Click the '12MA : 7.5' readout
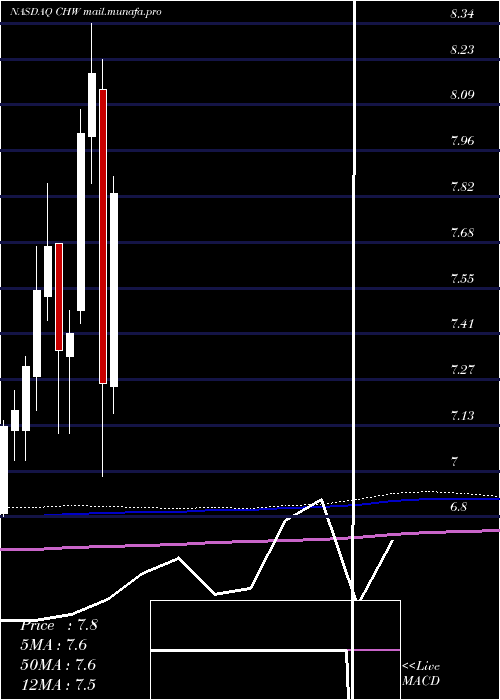 tap(58, 684)
